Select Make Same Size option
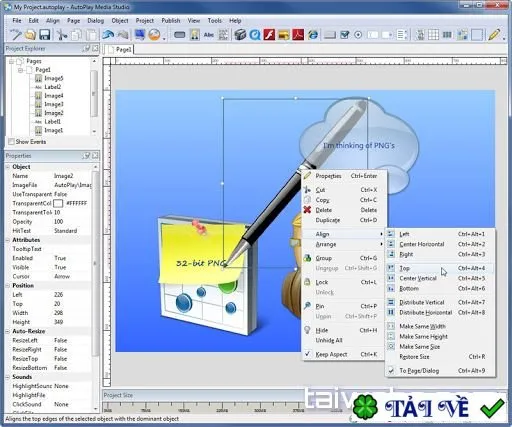 (440, 347)
